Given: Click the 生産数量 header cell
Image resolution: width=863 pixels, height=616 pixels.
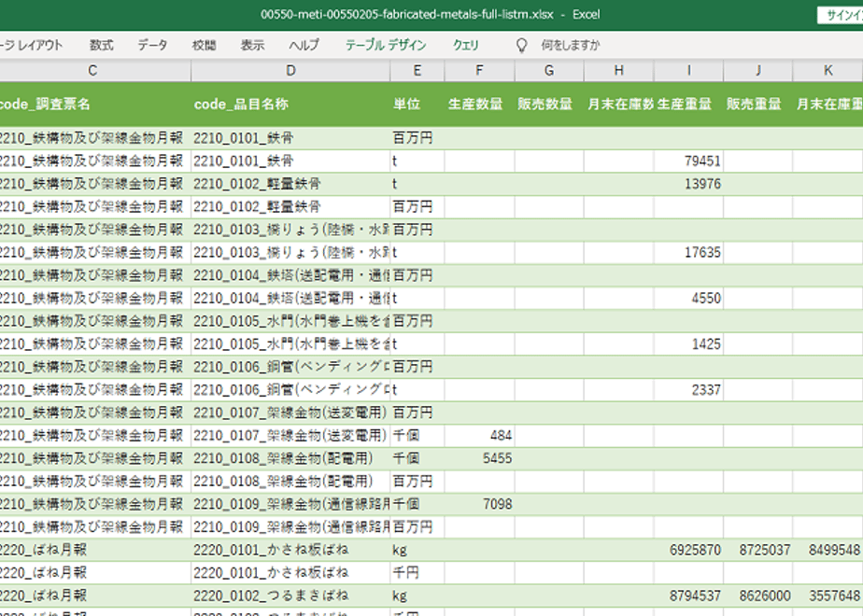Looking at the screenshot, I should 479,104.
